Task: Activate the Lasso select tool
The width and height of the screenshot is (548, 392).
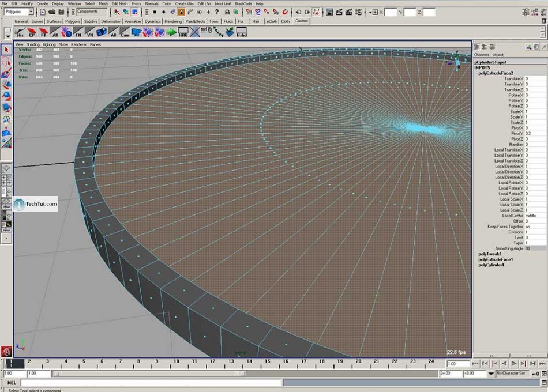Action: [x=6, y=62]
